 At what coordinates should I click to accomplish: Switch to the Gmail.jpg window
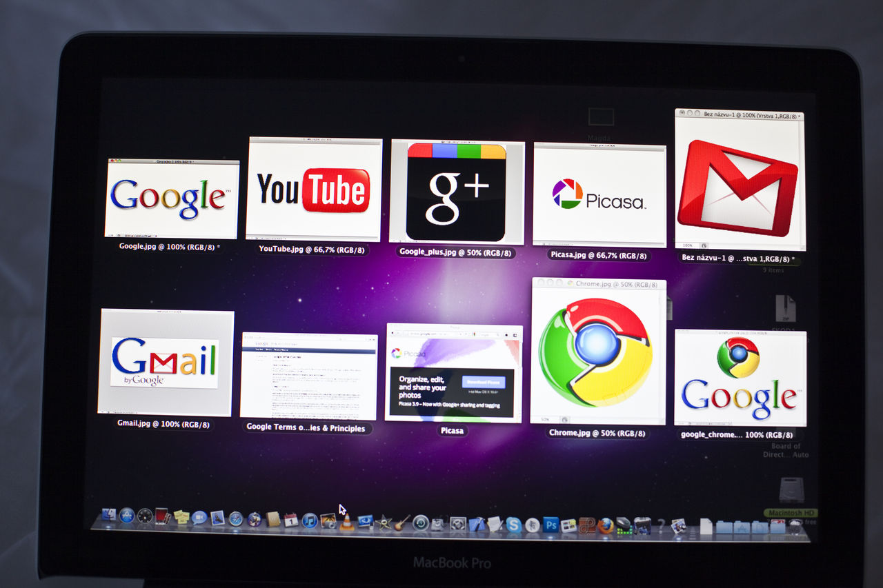coord(166,362)
